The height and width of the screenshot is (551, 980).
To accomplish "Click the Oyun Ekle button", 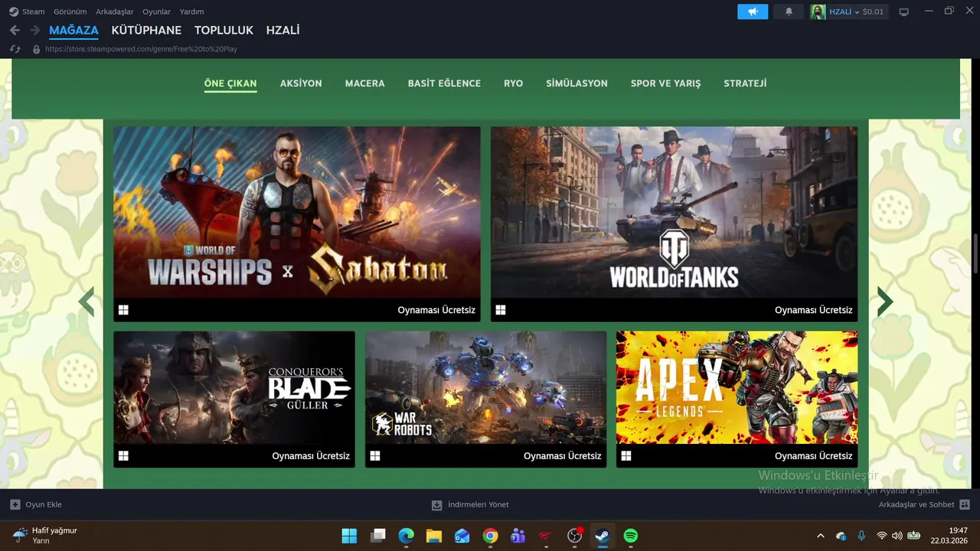I will 36,505.
